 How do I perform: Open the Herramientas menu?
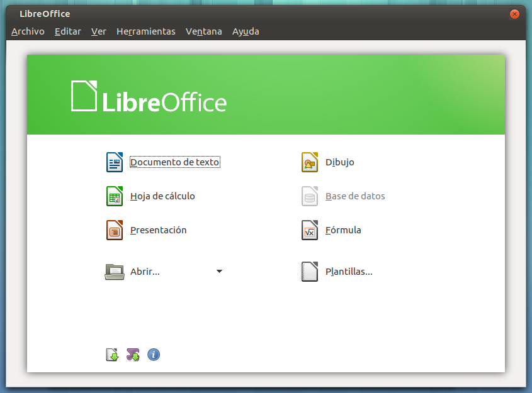pos(146,31)
